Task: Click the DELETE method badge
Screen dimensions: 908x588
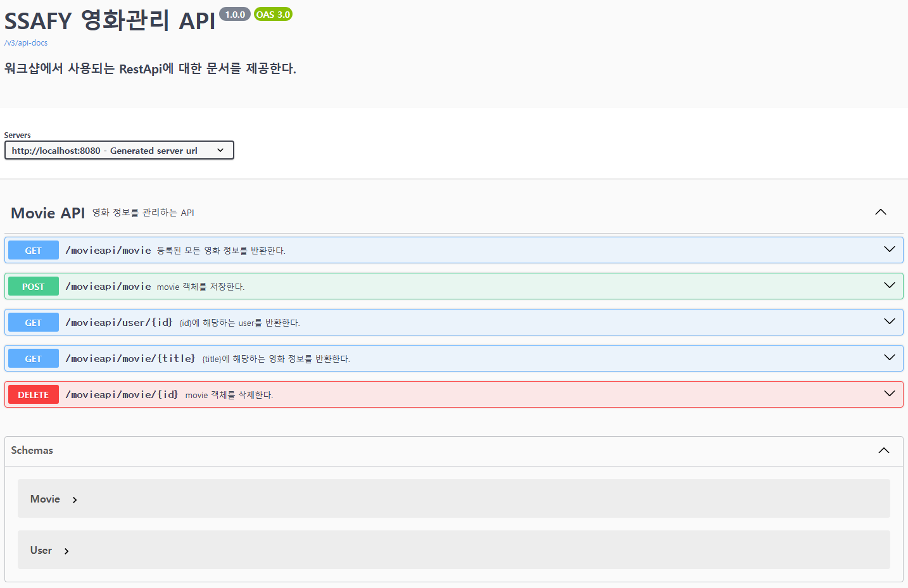Action: coord(34,394)
